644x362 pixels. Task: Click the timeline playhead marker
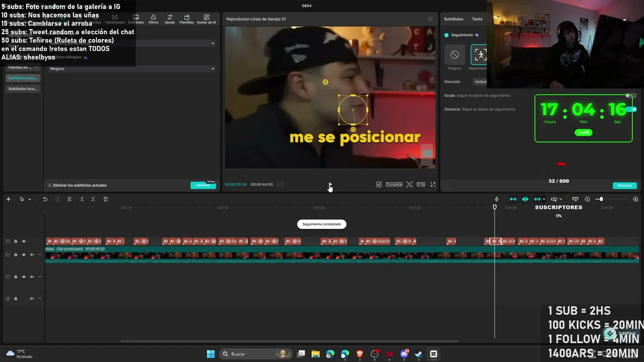pyautogui.click(x=495, y=207)
